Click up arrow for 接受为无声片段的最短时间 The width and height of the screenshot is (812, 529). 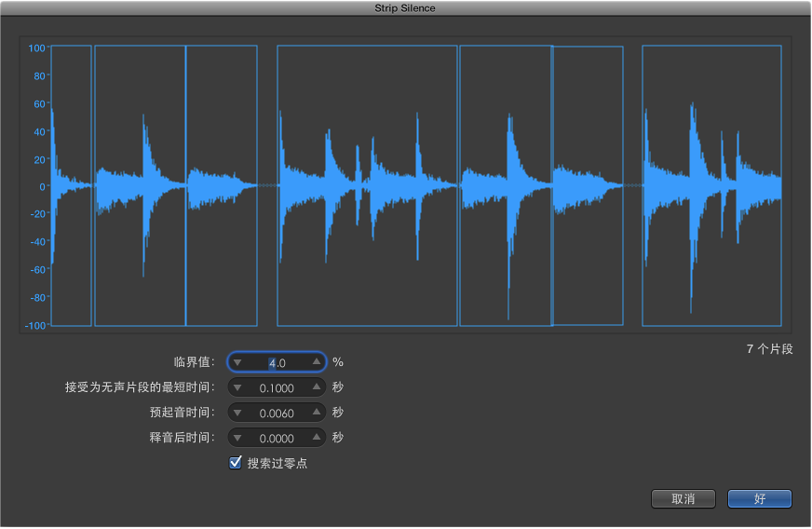(317, 387)
